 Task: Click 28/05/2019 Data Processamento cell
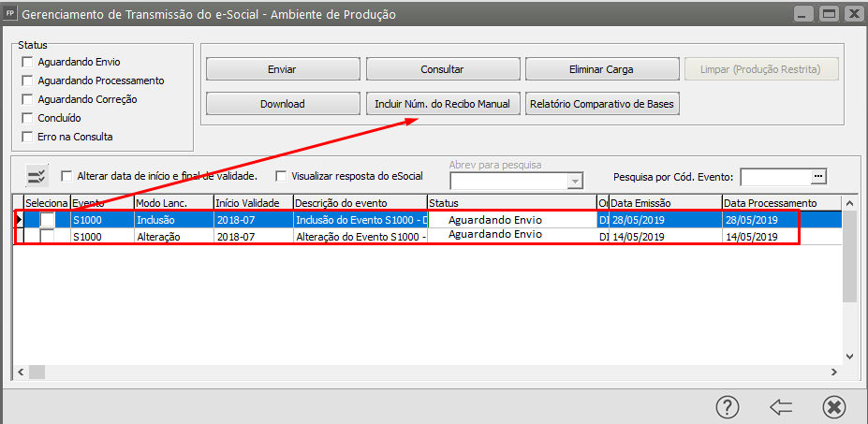point(782,220)
